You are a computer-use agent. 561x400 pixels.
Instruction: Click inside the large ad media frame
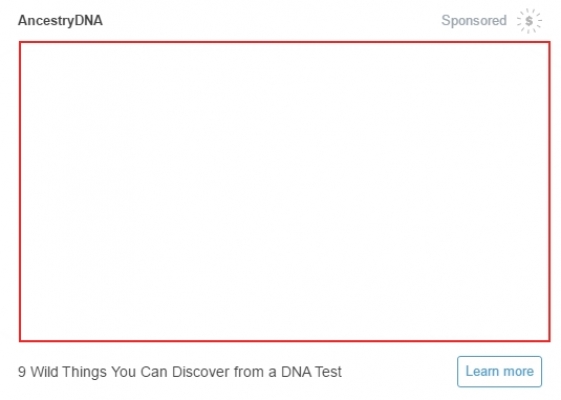[284, 191]
